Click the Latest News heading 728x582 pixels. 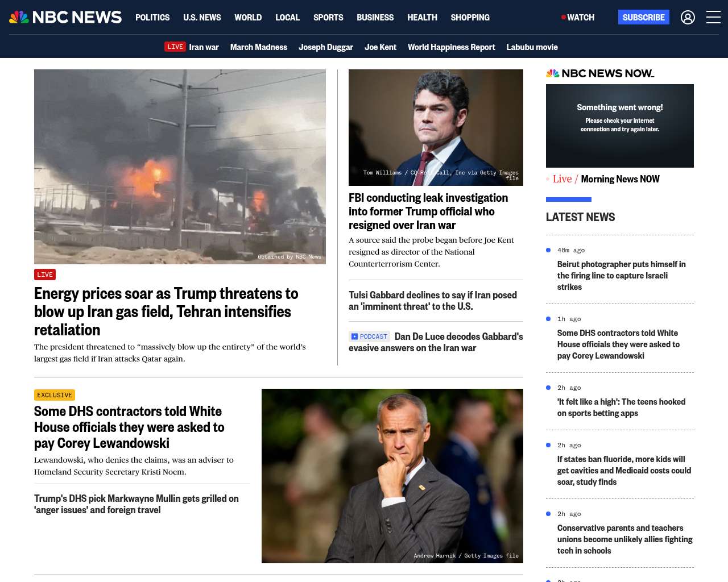[x=580, y=217]
